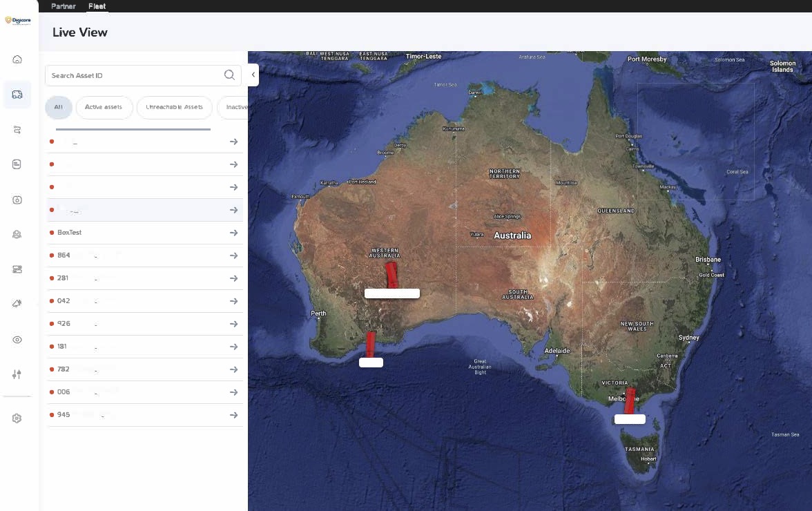This screenshot has width=812, height=511.
Task: Click the fleet vehicle icon in sidebar
Action: click(x=17, y=95)
